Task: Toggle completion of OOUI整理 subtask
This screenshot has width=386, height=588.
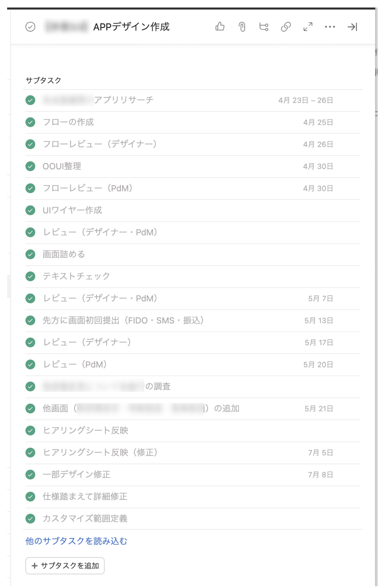Action: (x=30, y=166)
